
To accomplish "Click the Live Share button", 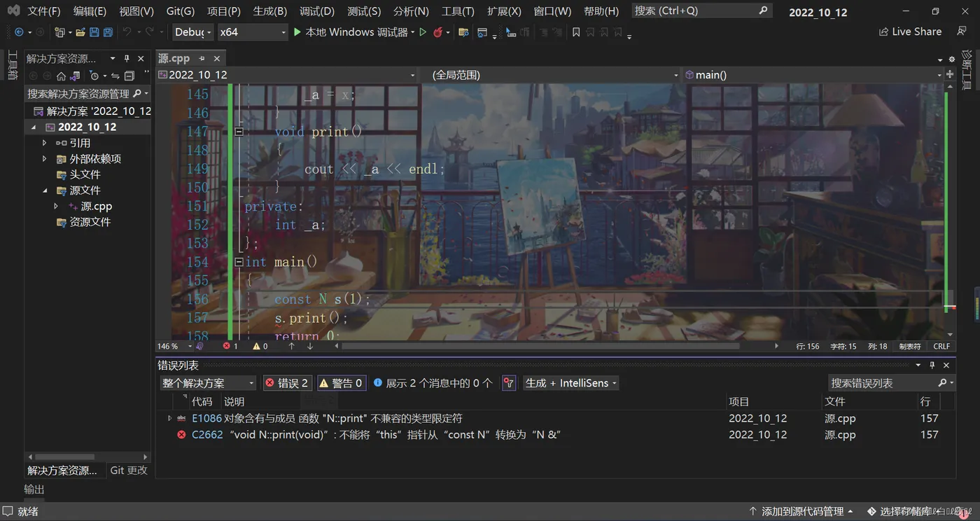I will (x=910, y=32).
